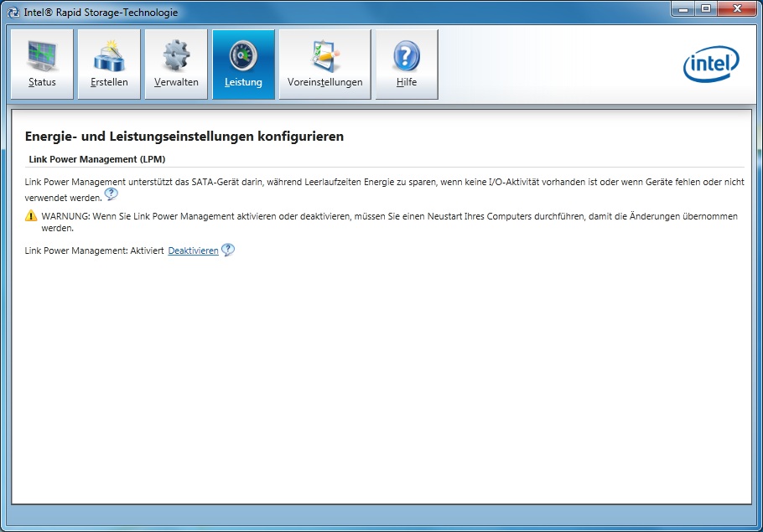Open the Voreinstellungen tab
Image resolution: width=763 pixels, height=532 pixels.
pyautogui.click(x=325, y=65)
